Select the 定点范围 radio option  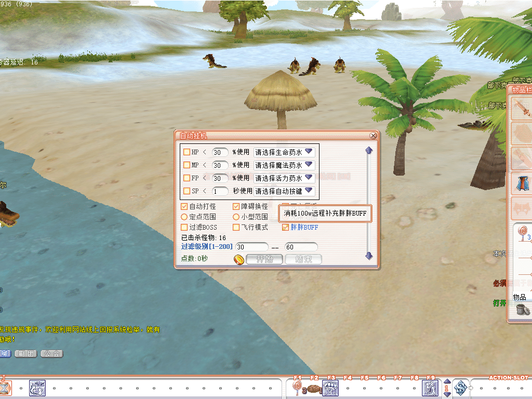[184, 217]
